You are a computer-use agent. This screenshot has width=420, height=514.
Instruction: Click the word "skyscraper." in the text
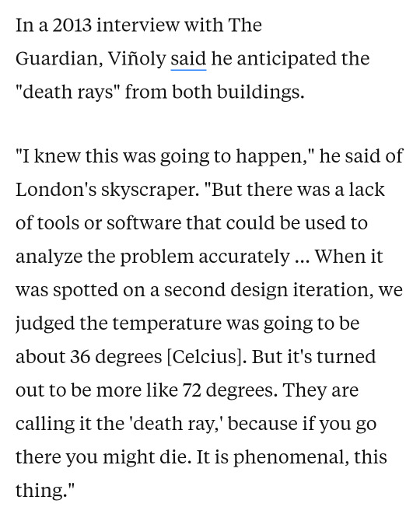coord(150,191)
